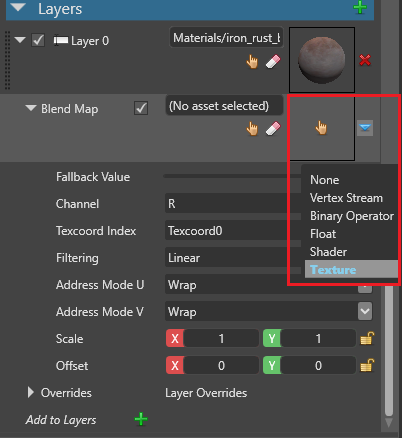Click the green plus beside Add to Layers
This screenshot has height=438, width=402.
click(x=141, y=419)
